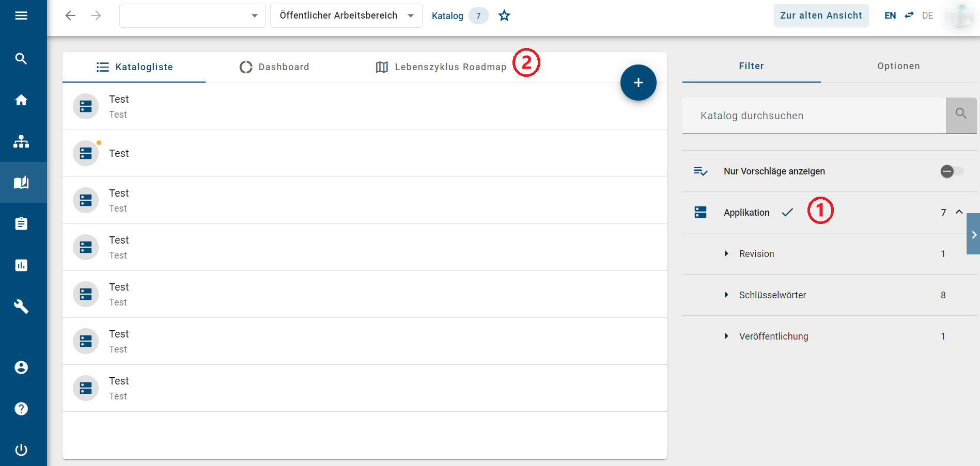
Task: Open the hierarchy diagram sidebar icon
Action: coord(21,141)
